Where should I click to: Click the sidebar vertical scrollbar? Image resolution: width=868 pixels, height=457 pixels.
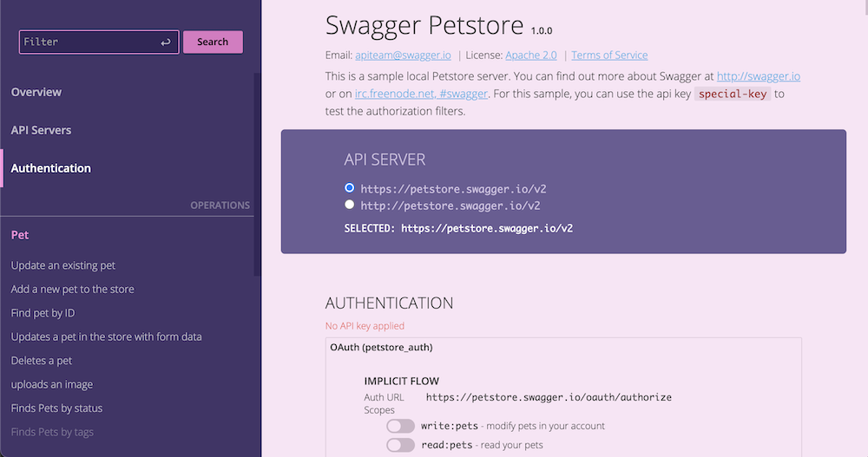(x=256, y=173)
